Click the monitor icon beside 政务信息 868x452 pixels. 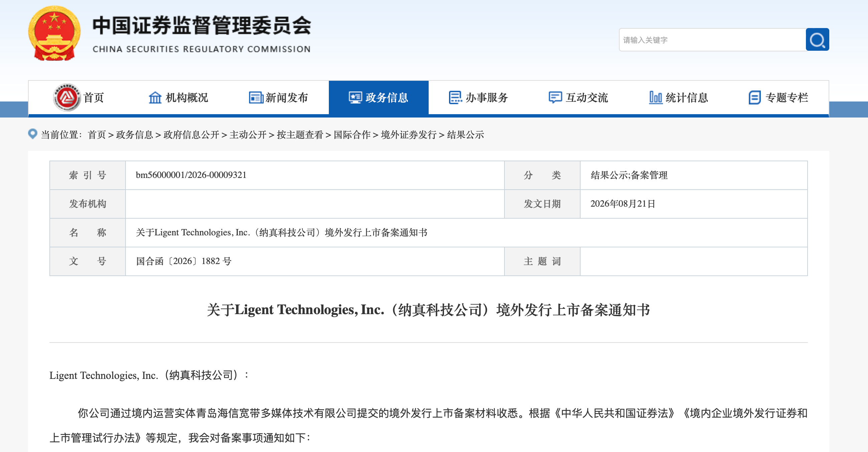coord(355,98)
